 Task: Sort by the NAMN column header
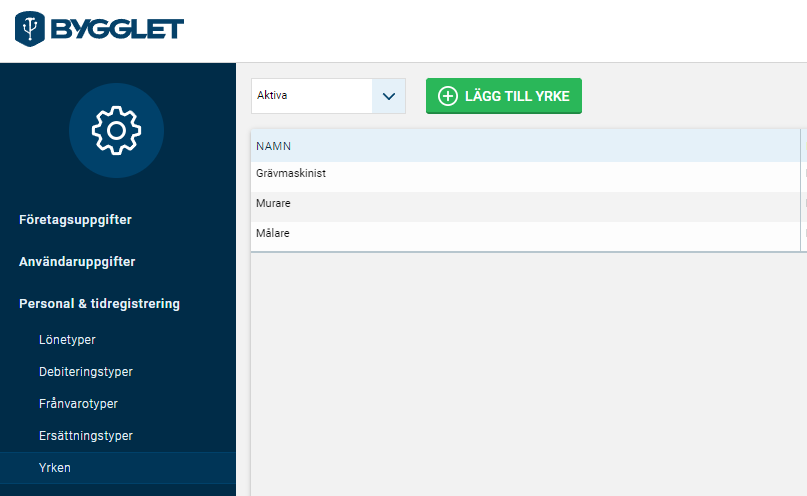[x=273, y=146]
